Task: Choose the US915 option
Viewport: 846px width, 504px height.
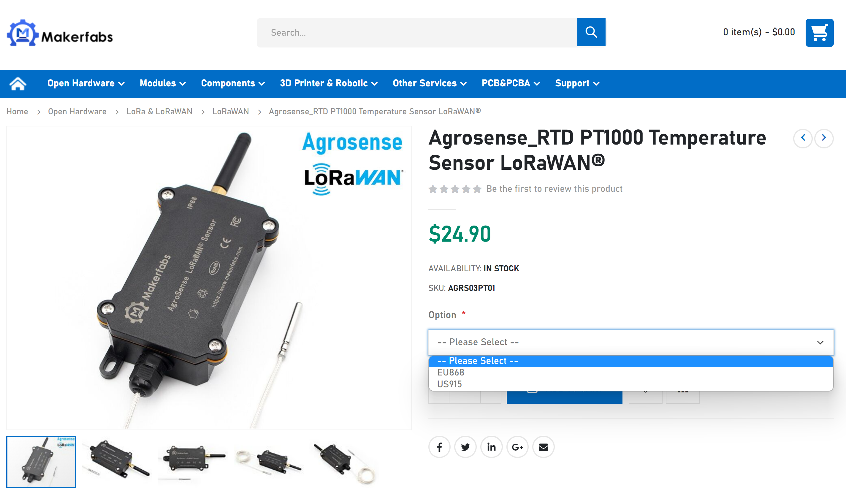Action: 631,384
